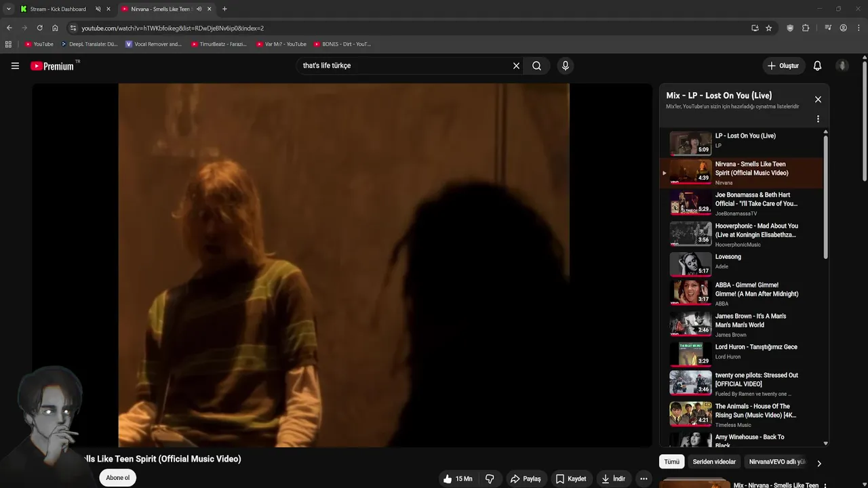Open YouTube bookmark
This screenshot has width=868, height=488.
[x=39, y=44]
